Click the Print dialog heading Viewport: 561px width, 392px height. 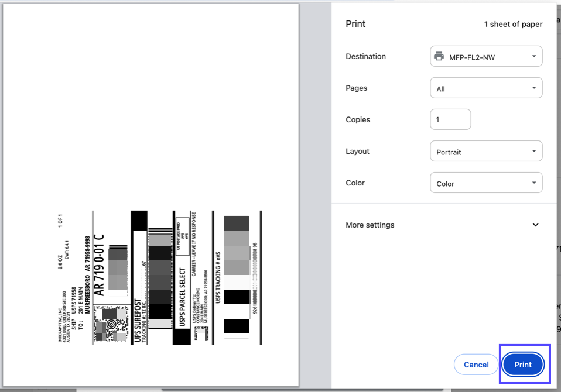tap(355, 24)
